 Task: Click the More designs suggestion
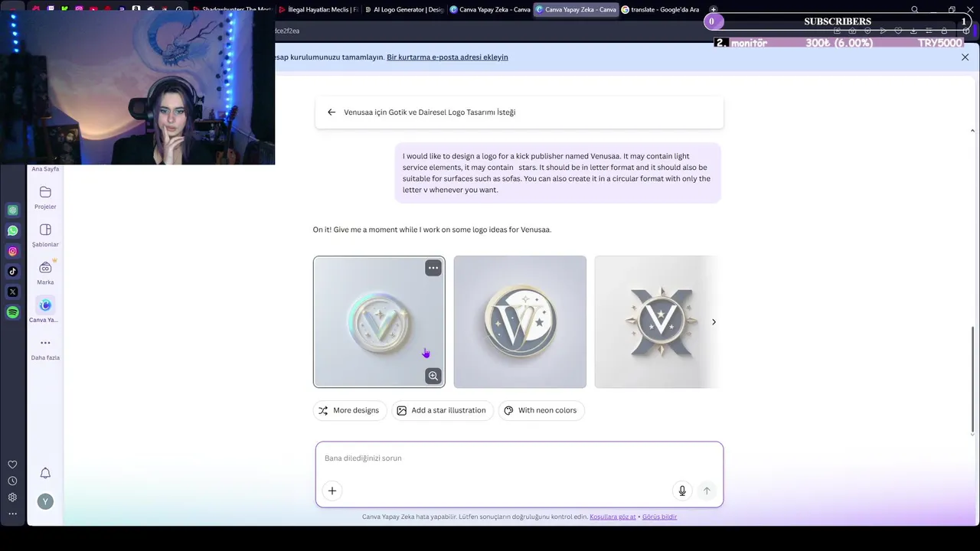point(350,410)
